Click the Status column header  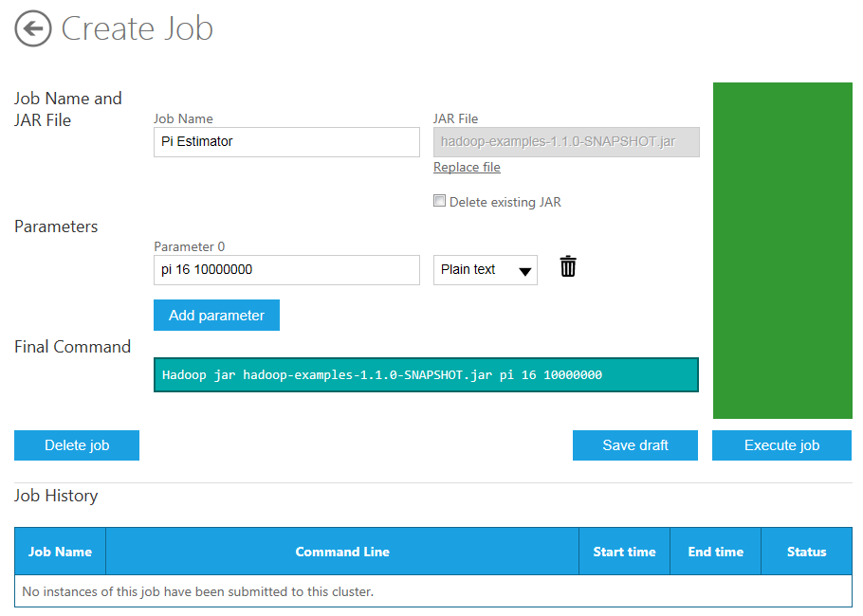[x=807, y=552]
